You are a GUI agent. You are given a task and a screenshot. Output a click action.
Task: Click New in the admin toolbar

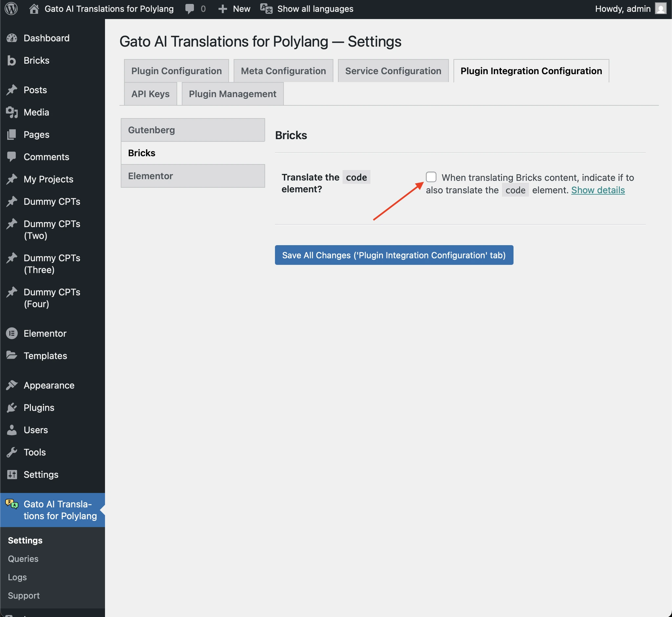[234, 9]
